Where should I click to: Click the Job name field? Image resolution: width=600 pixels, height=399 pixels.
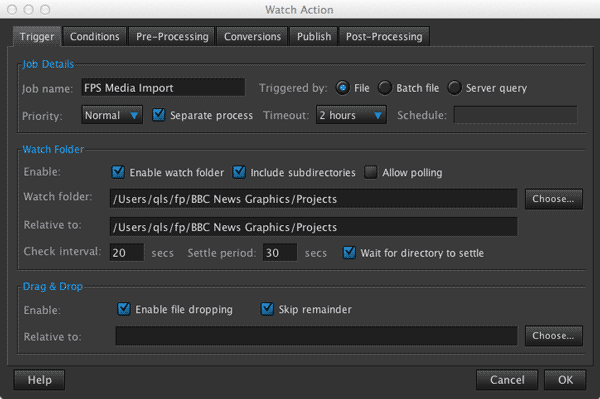pyautogui.click(x=163, y=88)
